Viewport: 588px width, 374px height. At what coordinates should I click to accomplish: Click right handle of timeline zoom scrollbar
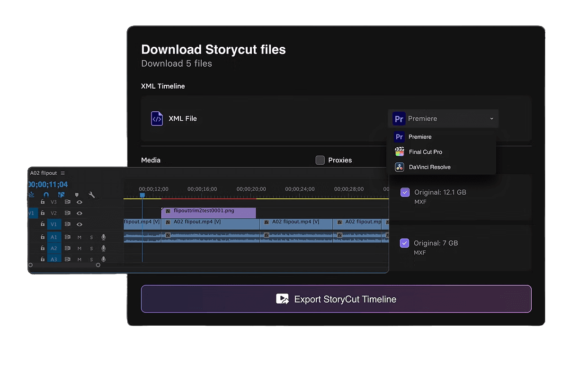98,265
